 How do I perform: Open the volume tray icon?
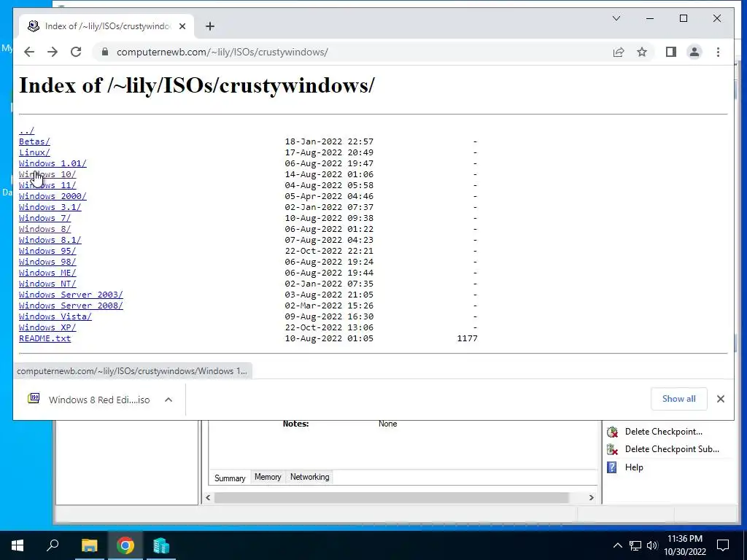(x=652, y=545)
